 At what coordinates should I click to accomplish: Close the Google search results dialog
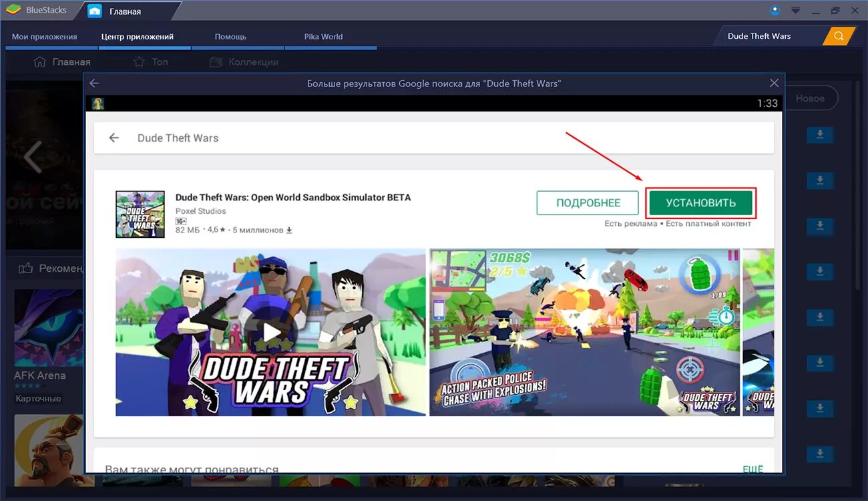(774, 83)
